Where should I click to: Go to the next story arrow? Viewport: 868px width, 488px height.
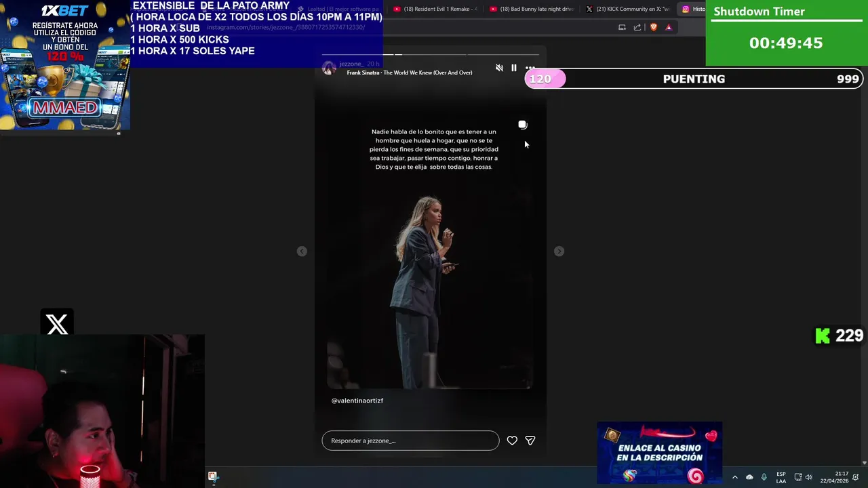coord(559,251)
